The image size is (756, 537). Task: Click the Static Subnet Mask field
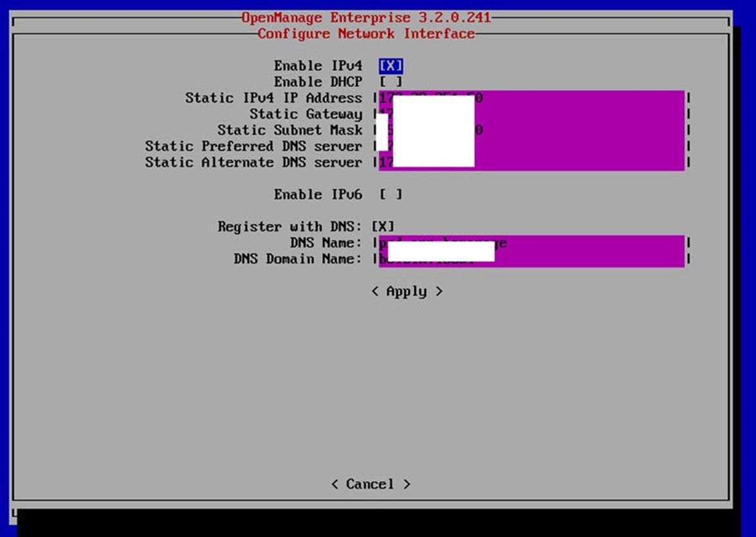(x=531, y=130)
